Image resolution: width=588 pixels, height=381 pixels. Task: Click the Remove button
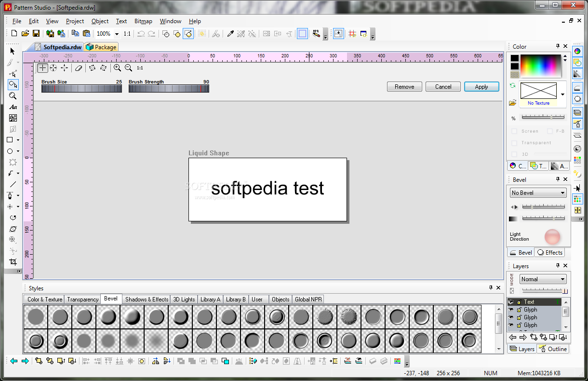point(404,87)
